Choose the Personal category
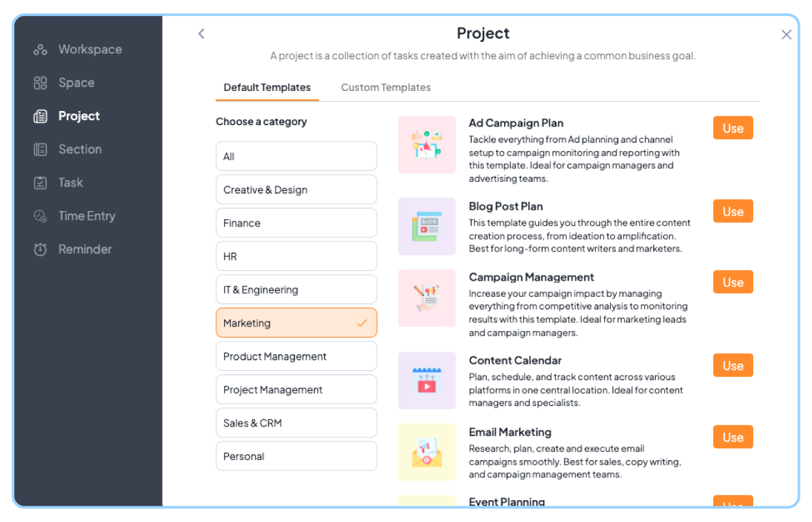The image size is (812, 522). click(296, 456)
